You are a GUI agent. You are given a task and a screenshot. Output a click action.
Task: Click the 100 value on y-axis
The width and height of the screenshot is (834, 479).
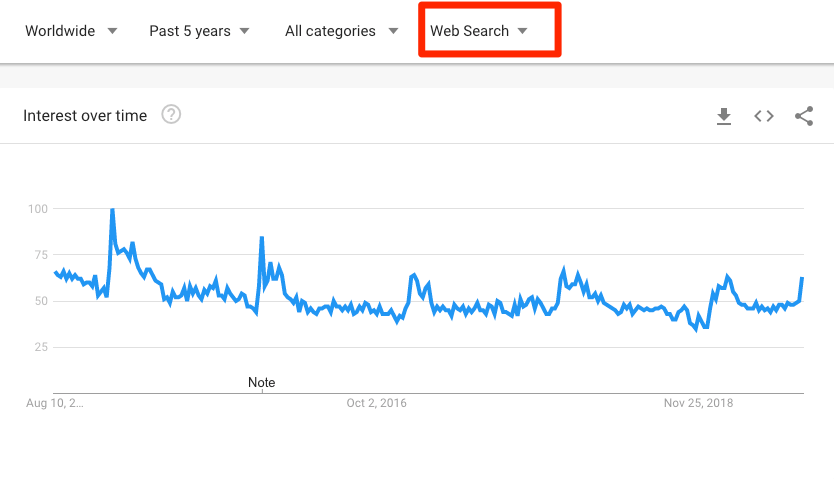click(38, 209)
